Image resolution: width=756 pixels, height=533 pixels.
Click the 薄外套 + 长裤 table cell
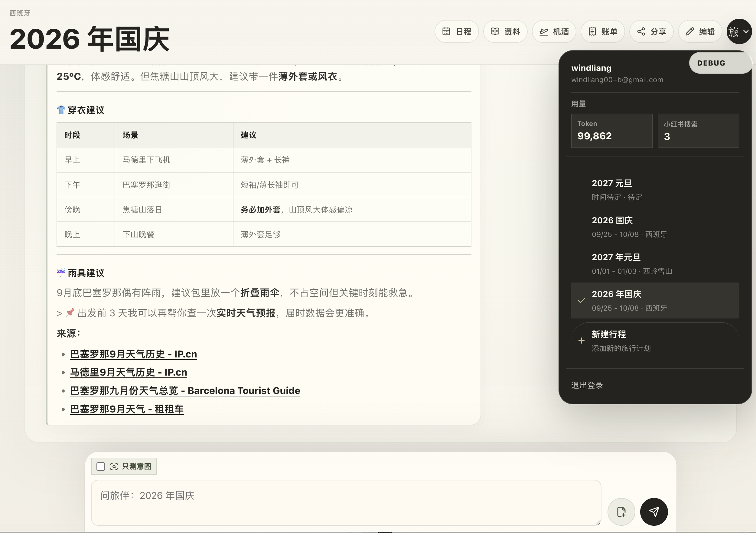tap(352, 160)
